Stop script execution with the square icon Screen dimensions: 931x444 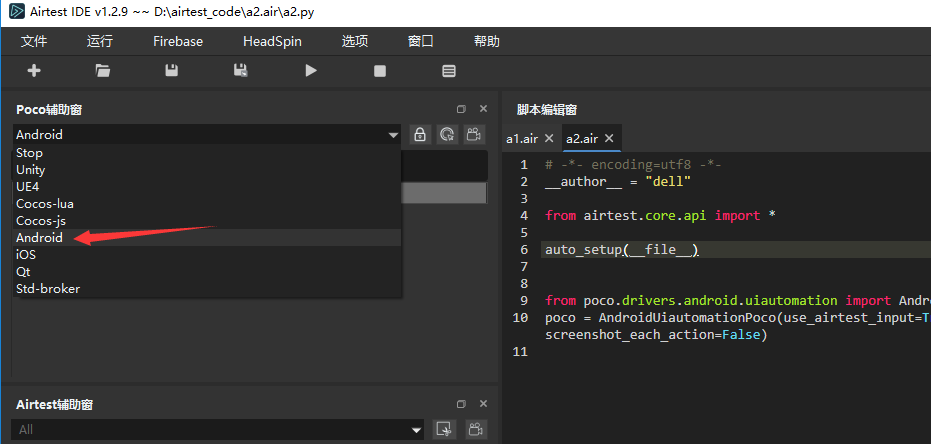tap(380, 71)
